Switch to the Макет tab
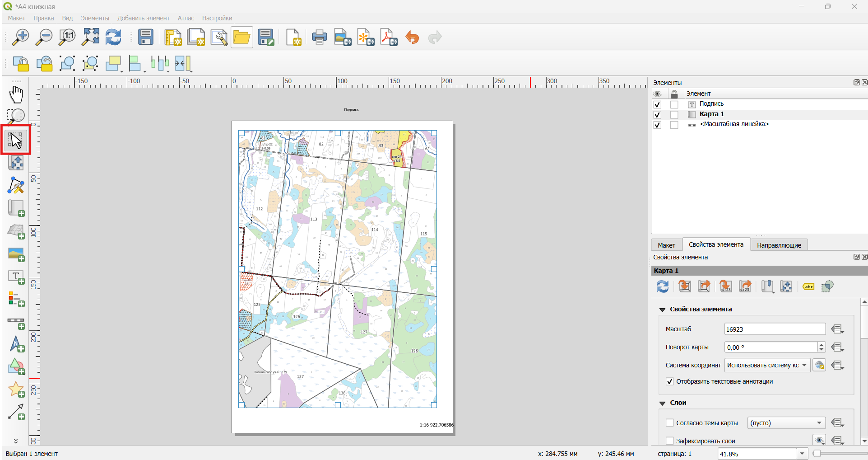Viewport: 868px width, 460px height. tap(666, 245)
